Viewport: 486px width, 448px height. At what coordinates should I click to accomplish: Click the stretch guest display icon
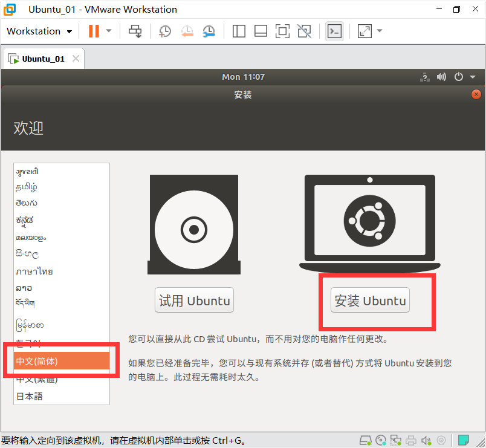365,31
